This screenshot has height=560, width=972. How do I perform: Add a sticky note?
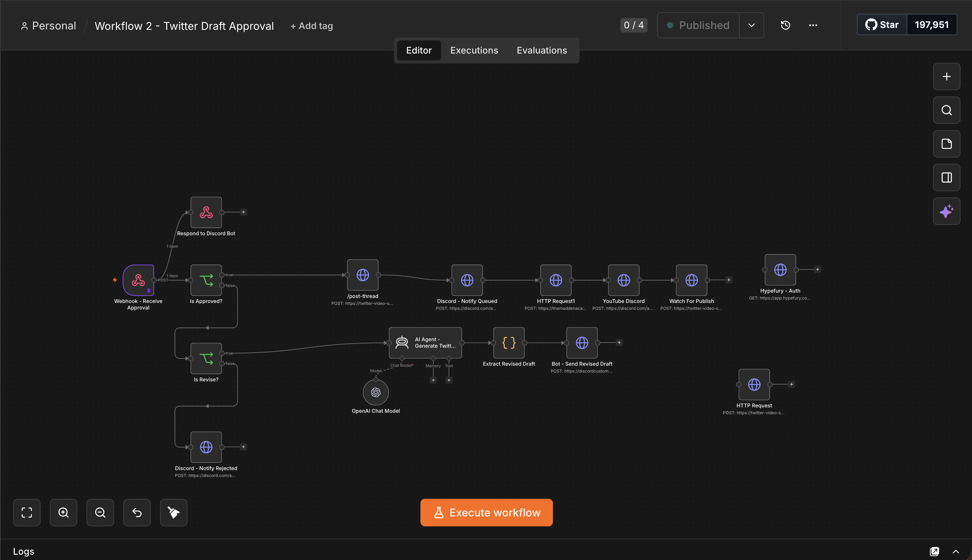(946, 144)
